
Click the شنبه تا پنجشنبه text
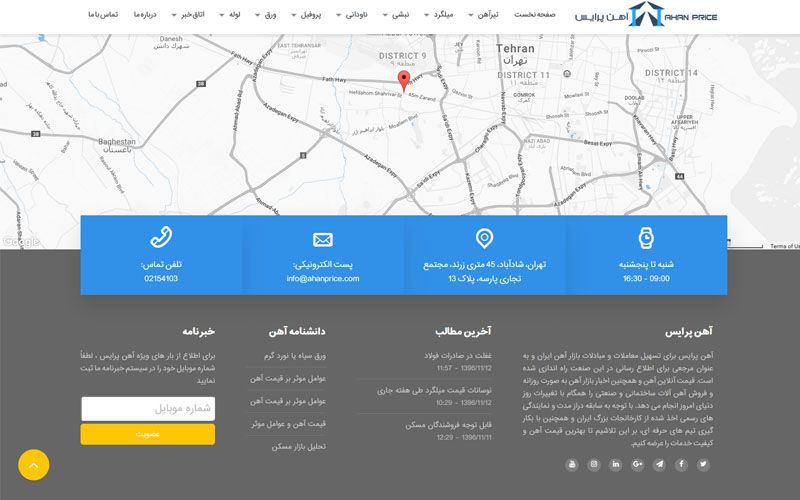646,264
